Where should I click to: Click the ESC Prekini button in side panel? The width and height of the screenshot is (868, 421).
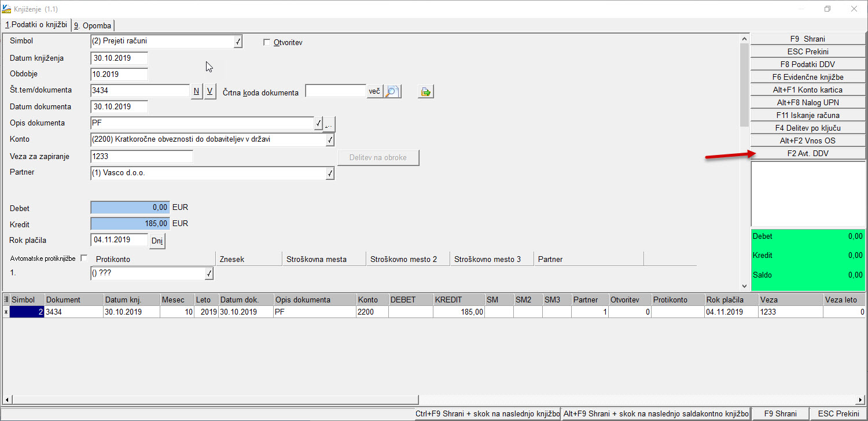[808, 51]
